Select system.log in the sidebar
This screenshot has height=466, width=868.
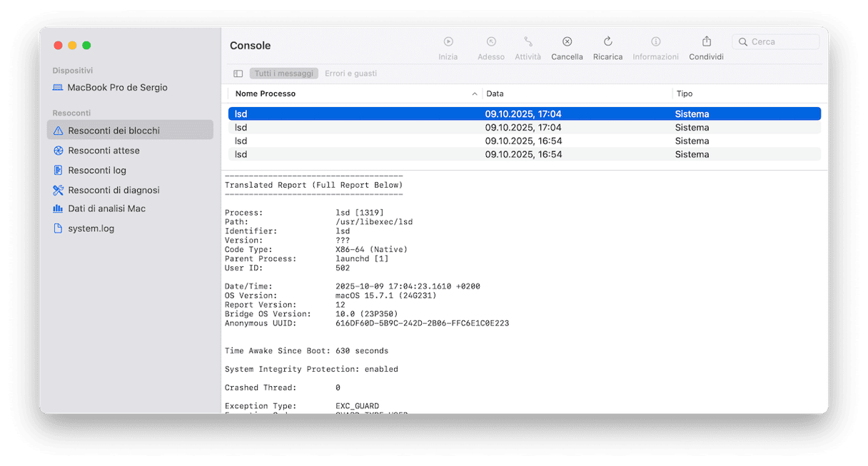[x=91, y=228]
